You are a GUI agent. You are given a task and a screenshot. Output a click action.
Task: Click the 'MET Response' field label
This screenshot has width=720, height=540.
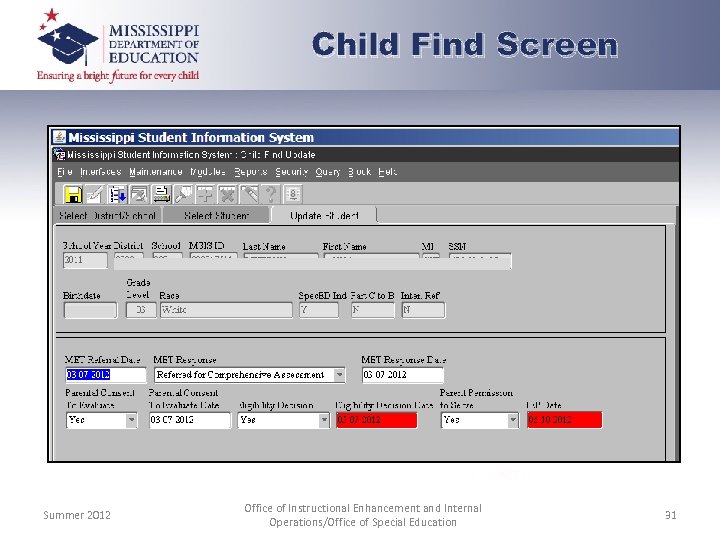pyautogui.click(x=185, y=360)
